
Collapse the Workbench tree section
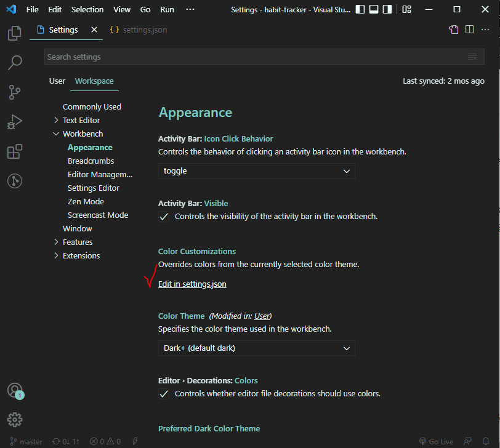click(56, 134)
